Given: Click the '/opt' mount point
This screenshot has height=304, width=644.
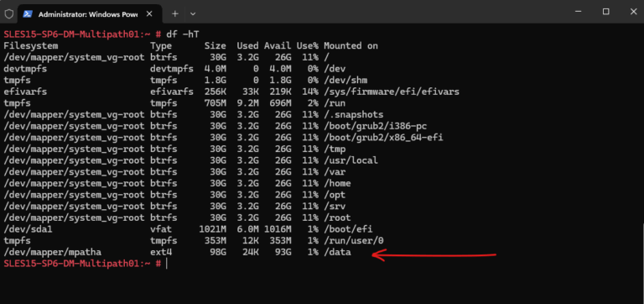Looking at the screenshot, I should click(335, 195).
